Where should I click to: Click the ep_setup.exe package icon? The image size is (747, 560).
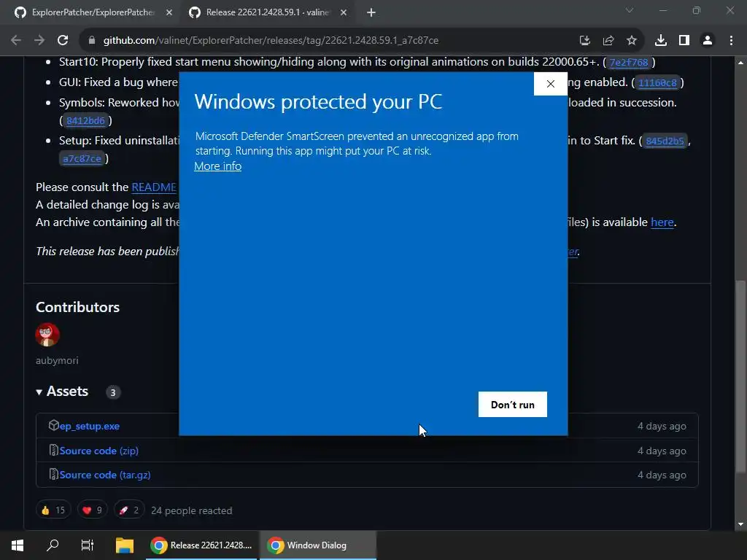pyautogui.click(x=53, y=425)
